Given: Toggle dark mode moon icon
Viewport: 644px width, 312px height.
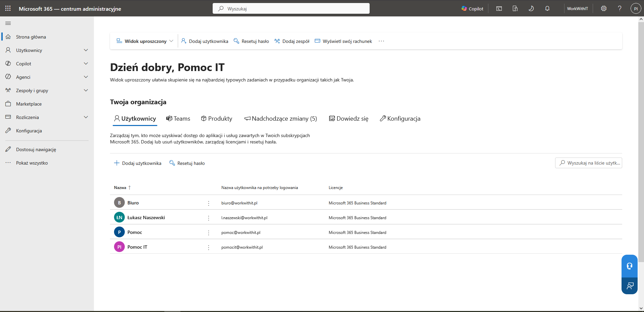Looking at the screenshot, I should coord(531,9).
